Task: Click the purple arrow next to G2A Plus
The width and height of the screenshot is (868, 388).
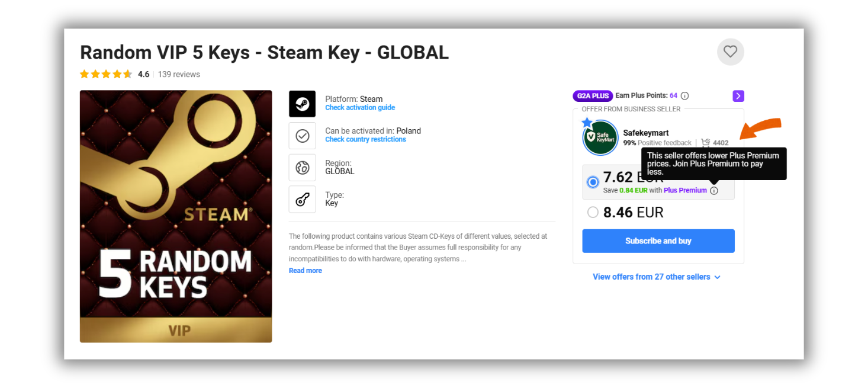Action: (738, 96)
